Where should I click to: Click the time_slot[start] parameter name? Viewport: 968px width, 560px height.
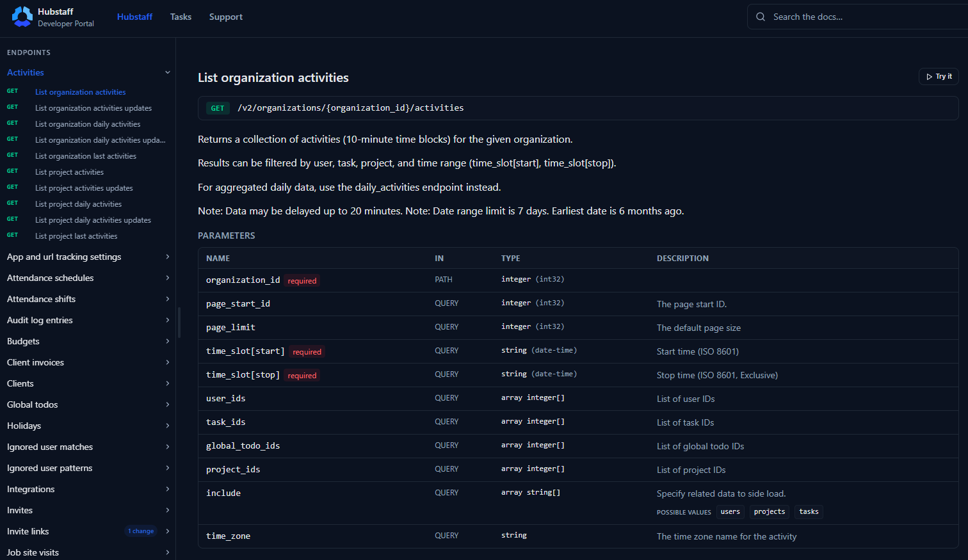[245, 351]
